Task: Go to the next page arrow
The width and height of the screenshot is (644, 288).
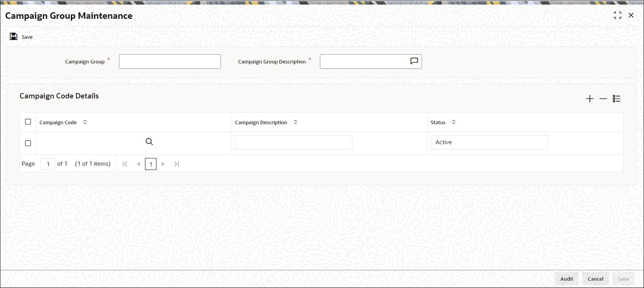Action: click(163, 164)
